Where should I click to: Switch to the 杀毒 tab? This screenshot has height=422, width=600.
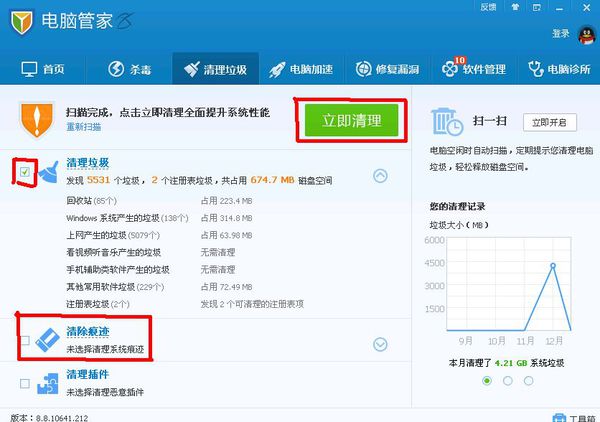tap(129, 69)
